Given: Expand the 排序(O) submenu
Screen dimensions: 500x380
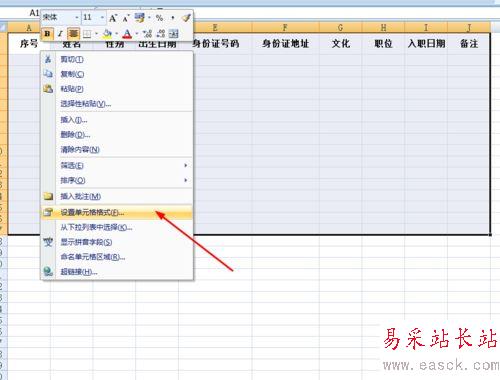Looking at the screenshot, I should 186,180.
